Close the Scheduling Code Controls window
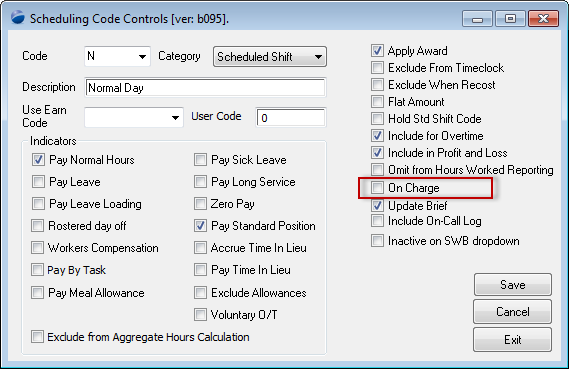Viewport: 569px width, 369px height. (543, 19)
